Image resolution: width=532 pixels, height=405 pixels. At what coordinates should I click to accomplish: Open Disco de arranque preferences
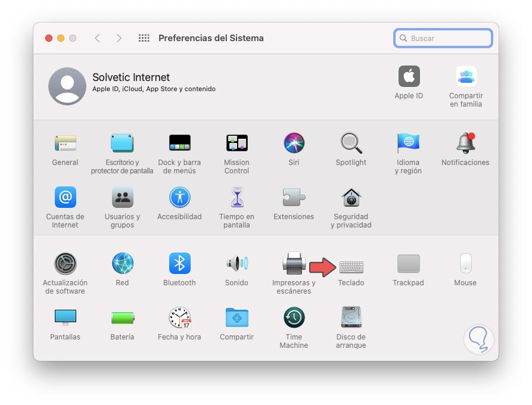[351, 318]
